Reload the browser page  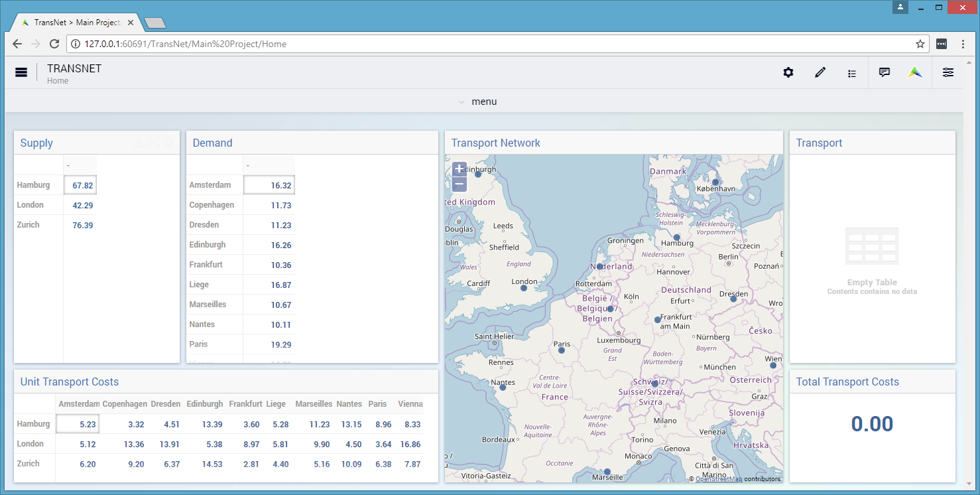pyautogui.click(x=54, y=44)
